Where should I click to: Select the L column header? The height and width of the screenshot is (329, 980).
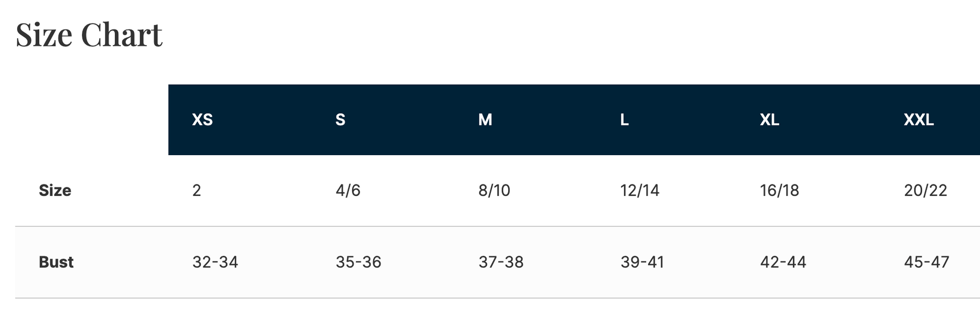point(624,120)
